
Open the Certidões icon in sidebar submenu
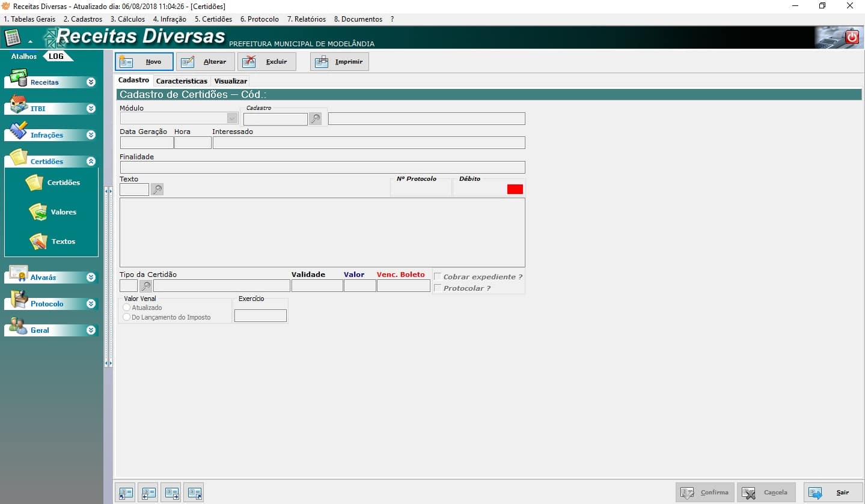35,183
